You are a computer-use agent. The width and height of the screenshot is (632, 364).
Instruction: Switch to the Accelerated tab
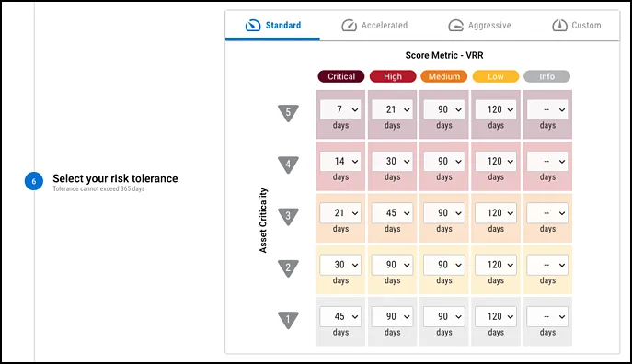[x=374, y=26]
